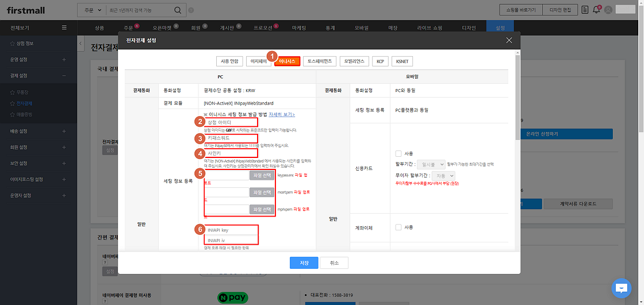Expand 보안 설정 in sidebar
644x305 pixels.
64,163
